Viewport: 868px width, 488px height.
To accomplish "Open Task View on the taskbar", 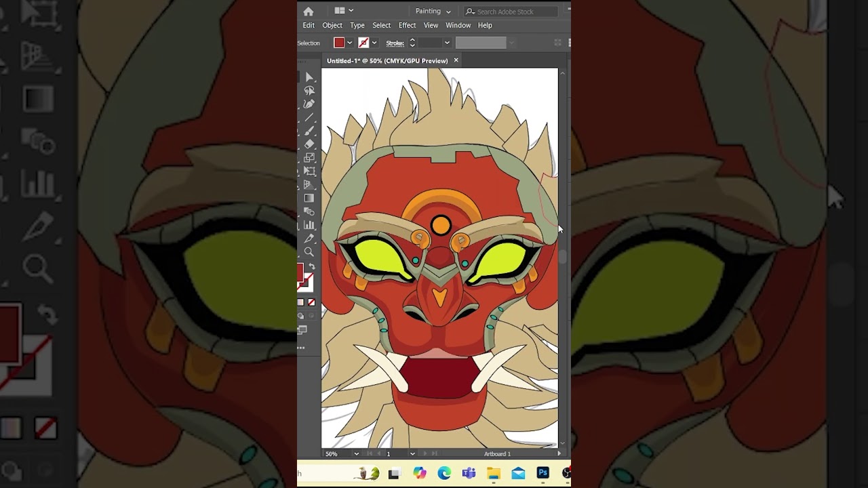I will point(395,473).
